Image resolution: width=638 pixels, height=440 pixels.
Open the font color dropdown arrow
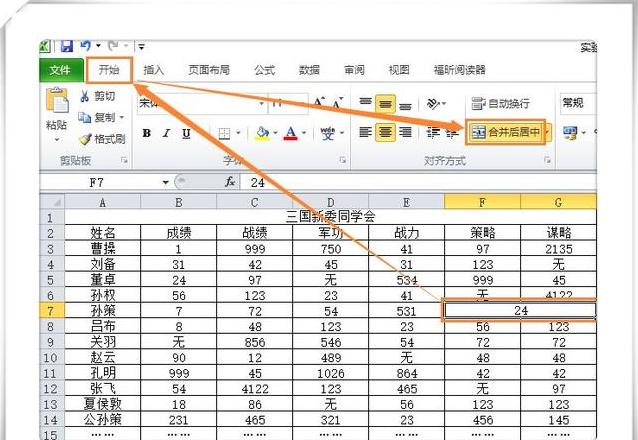(x=304, y=133)
